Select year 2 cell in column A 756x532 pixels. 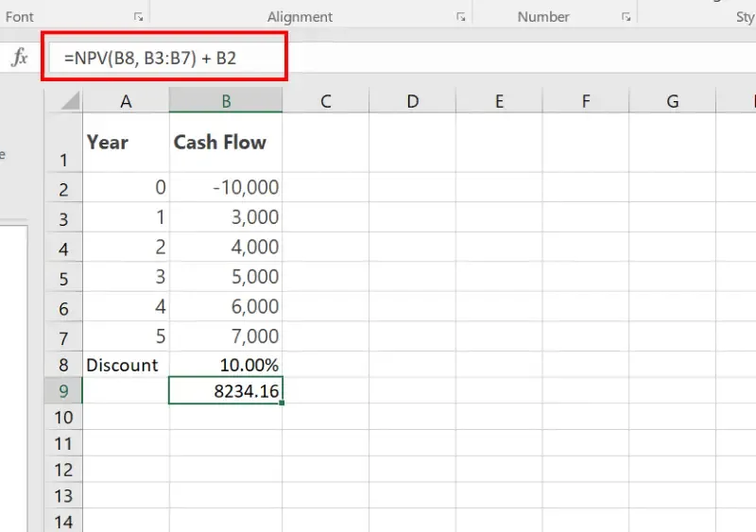126,247
